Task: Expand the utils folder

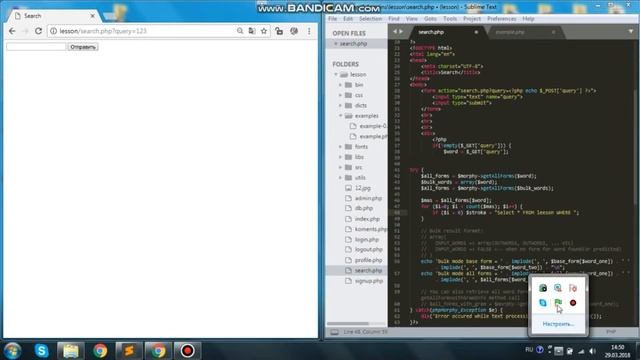Action: coord(340,178)
